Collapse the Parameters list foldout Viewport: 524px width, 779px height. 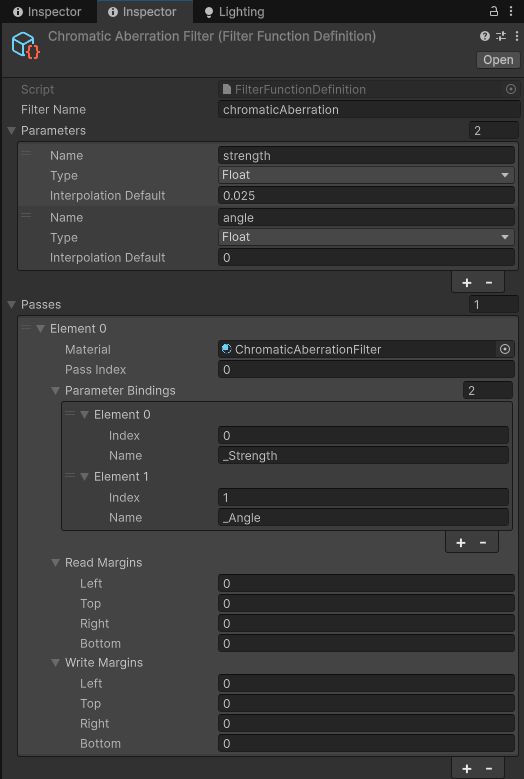click(x=12, y=131)
